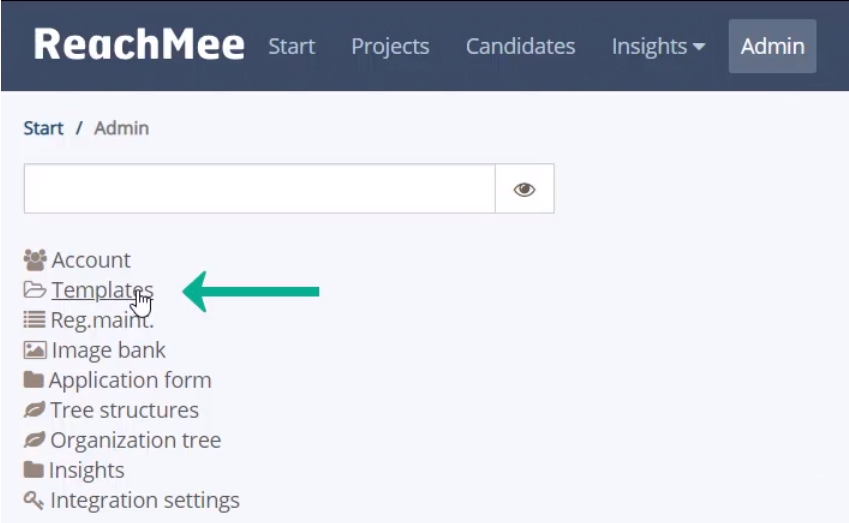
Task: Expand the Insights dropdown in navbar
Action: tap(658, 47)
